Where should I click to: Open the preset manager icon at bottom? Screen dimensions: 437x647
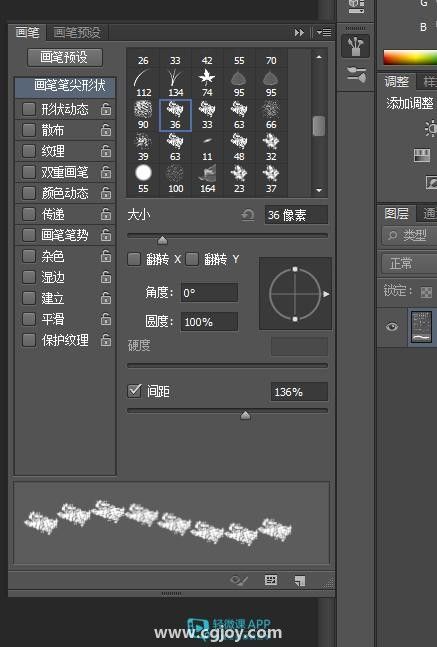tap(271, 580)
